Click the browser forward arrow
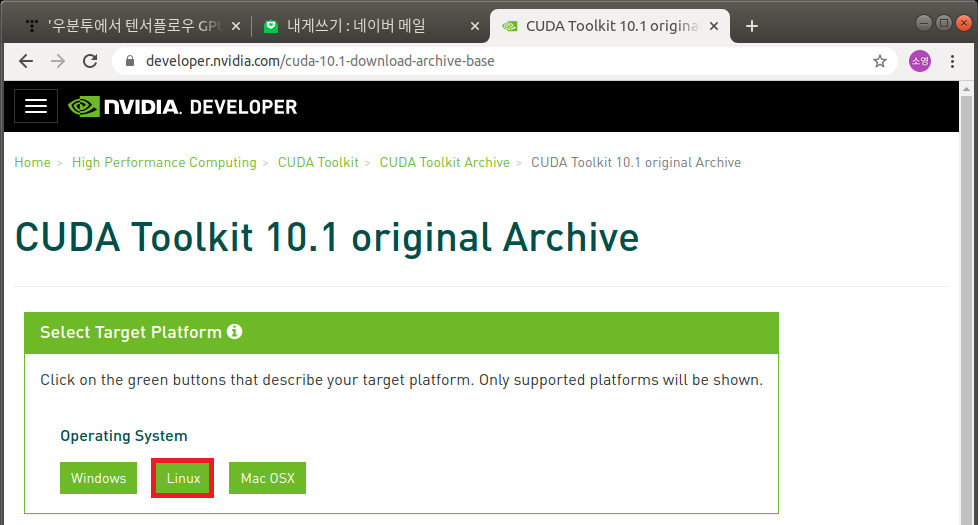 58,61
